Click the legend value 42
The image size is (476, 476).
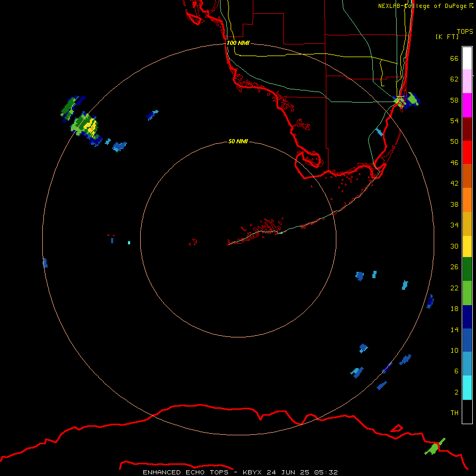tap(454, 184)
